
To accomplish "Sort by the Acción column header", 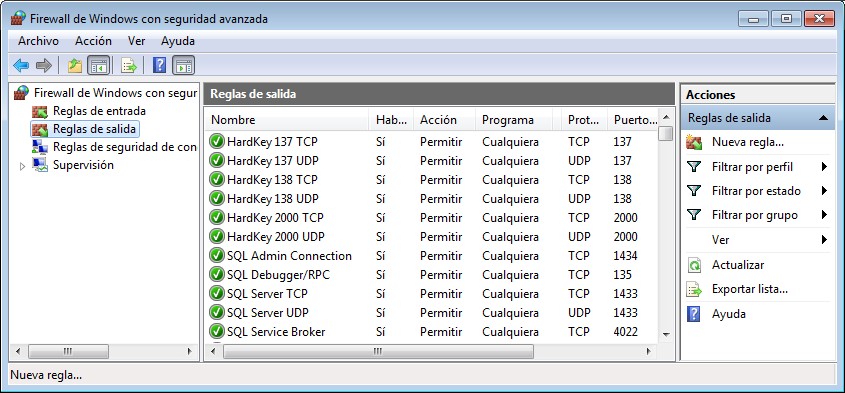I will click(445, 120).
